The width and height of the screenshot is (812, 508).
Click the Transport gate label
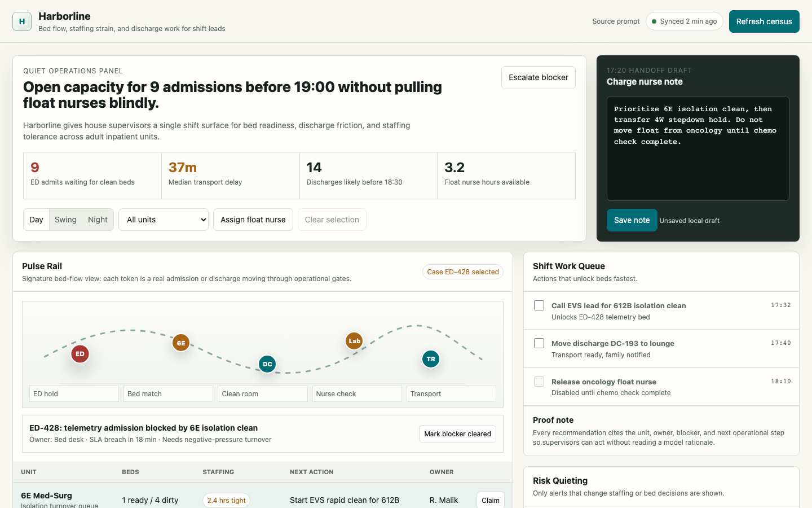tap(451, 393)
